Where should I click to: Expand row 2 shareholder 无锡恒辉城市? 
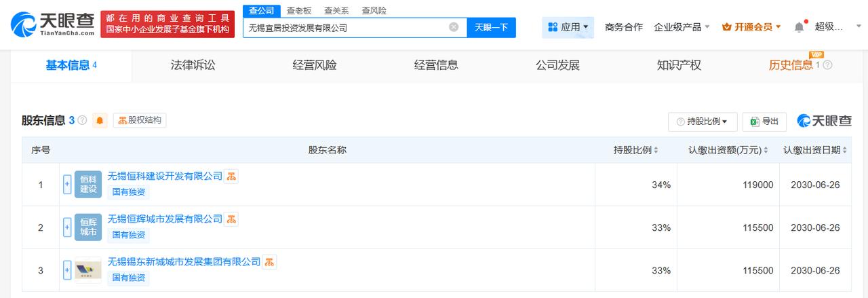coord(67,227)
